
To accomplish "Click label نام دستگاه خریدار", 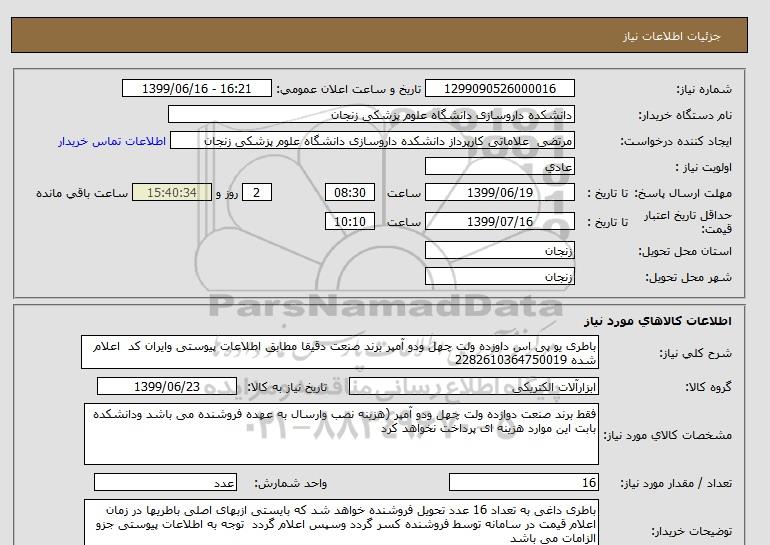I will 685,115.
